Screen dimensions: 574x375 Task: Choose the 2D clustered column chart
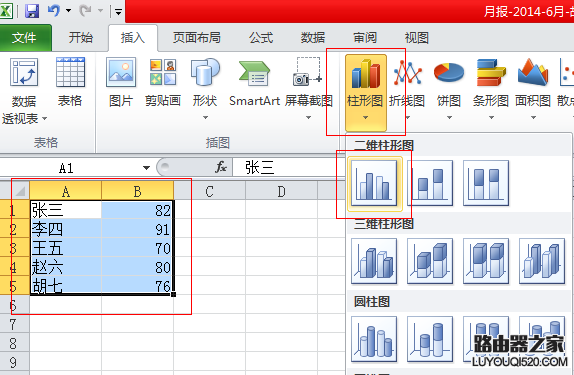(374, 183)
